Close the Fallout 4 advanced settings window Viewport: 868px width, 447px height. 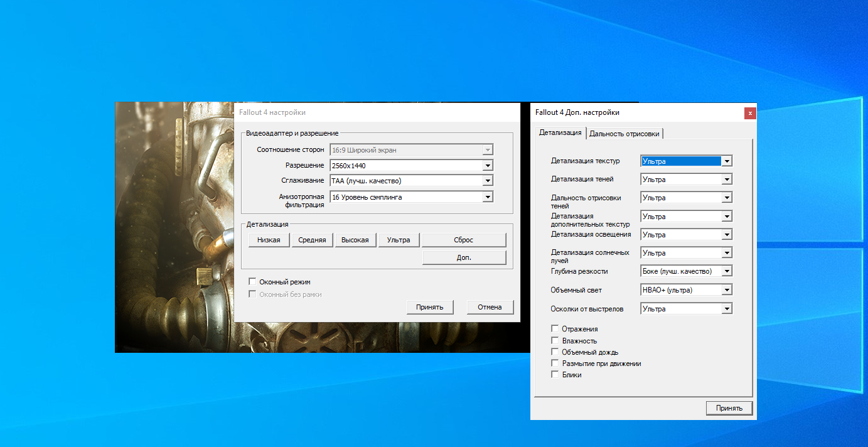749,113
